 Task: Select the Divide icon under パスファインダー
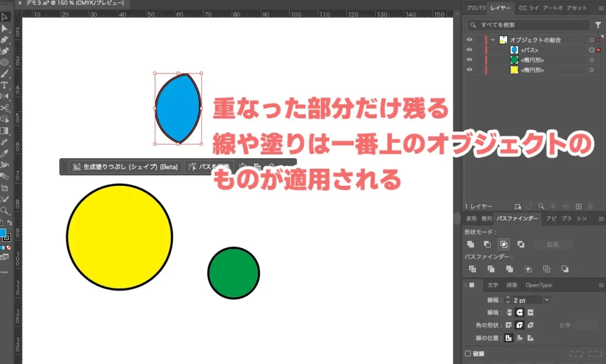tap(472, 269)
